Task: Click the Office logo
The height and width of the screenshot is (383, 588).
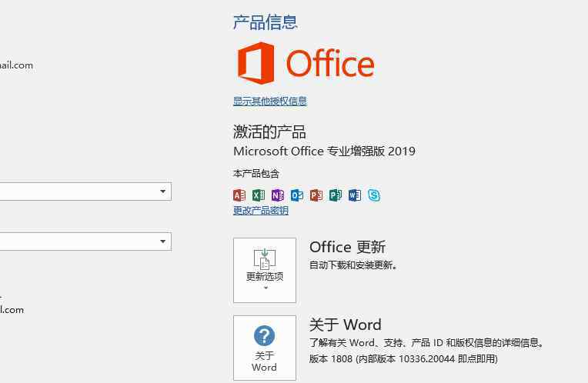Action: click(306, 63)
